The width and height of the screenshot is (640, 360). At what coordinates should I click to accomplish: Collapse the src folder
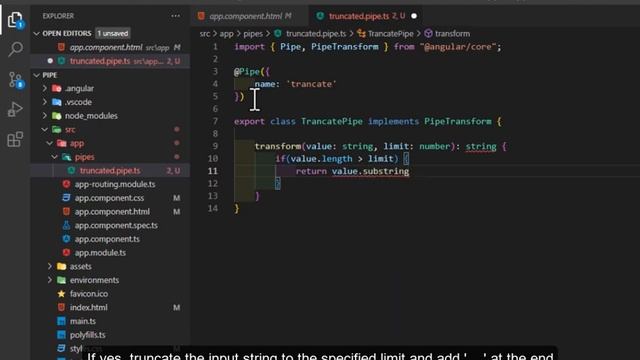45,129
